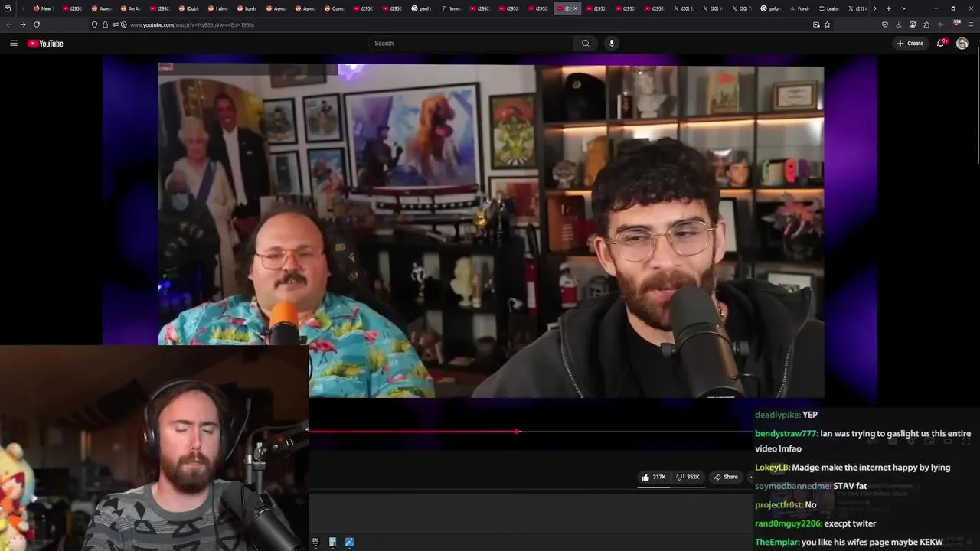Open YouTube notifications bell
Screen dimensions: 980x551
click(x=941, y=43)
